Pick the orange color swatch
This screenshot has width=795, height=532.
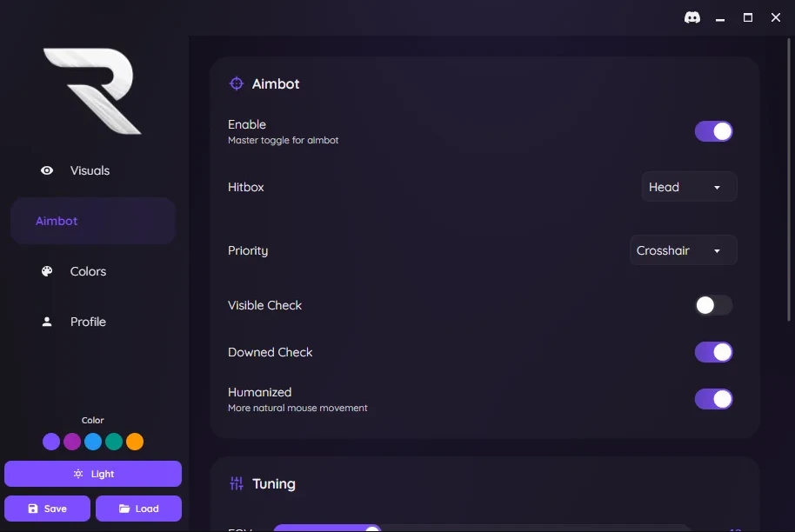coord(135,442)
